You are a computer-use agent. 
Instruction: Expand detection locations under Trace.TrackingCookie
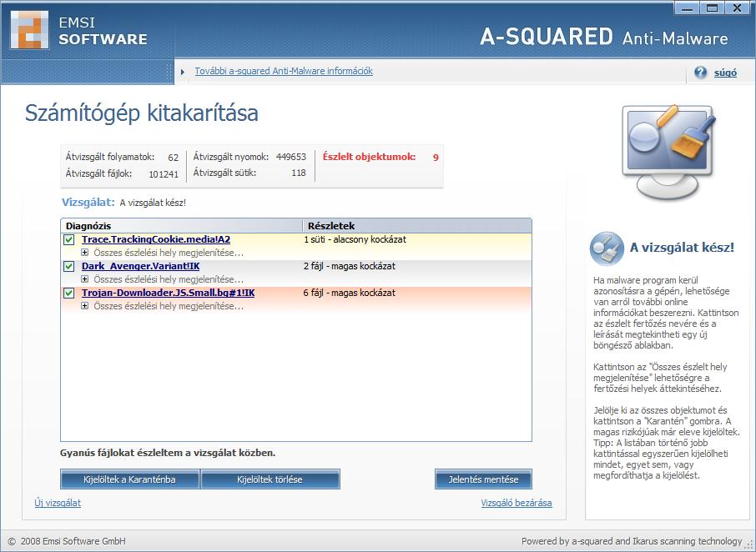(85, 253)
